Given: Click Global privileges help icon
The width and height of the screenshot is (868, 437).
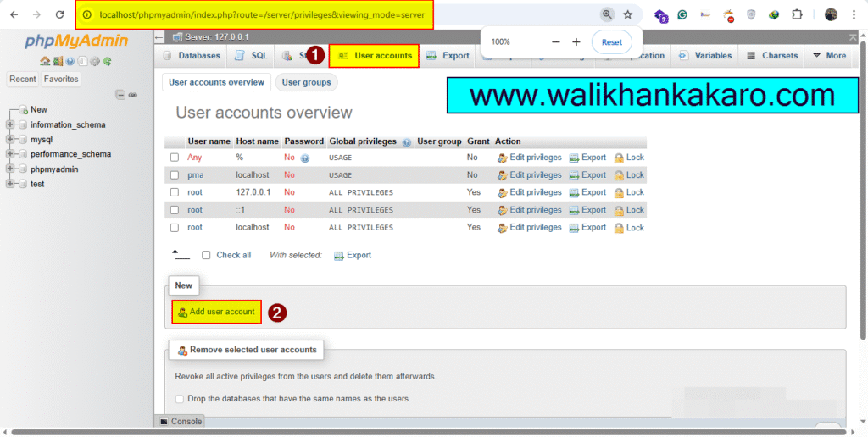Looking at the screenshot, I should 407,142.
